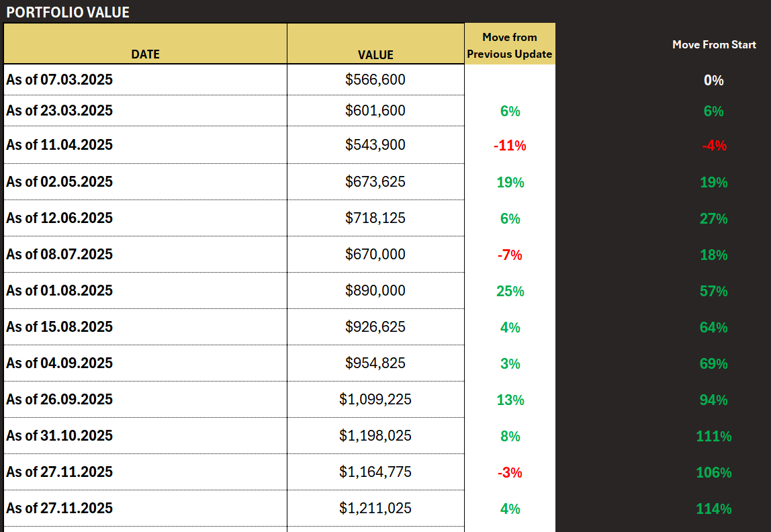Click the 19% Move From Start cell
This screenshot has width=771, height=532.
[714, 182]
